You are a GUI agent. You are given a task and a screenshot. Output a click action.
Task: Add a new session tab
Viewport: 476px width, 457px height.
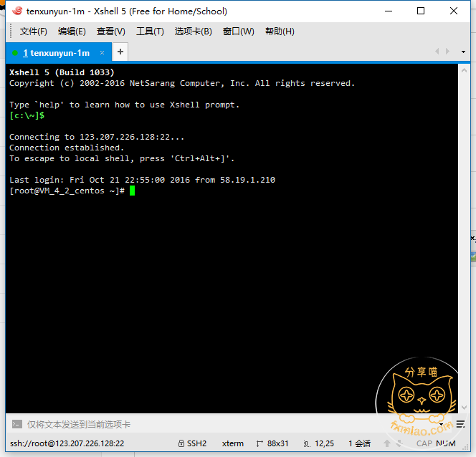(x=120, y=52)
